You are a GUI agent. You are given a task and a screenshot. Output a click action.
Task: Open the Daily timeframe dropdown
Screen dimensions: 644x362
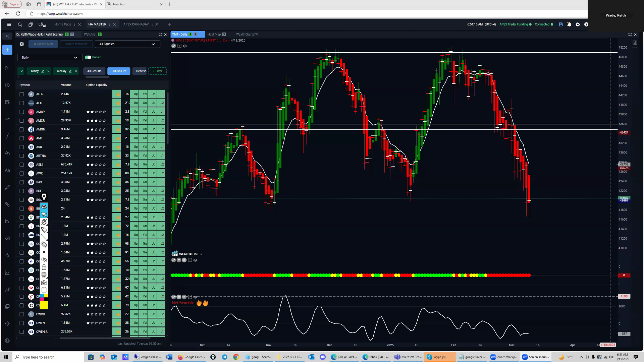coord(50,58)
